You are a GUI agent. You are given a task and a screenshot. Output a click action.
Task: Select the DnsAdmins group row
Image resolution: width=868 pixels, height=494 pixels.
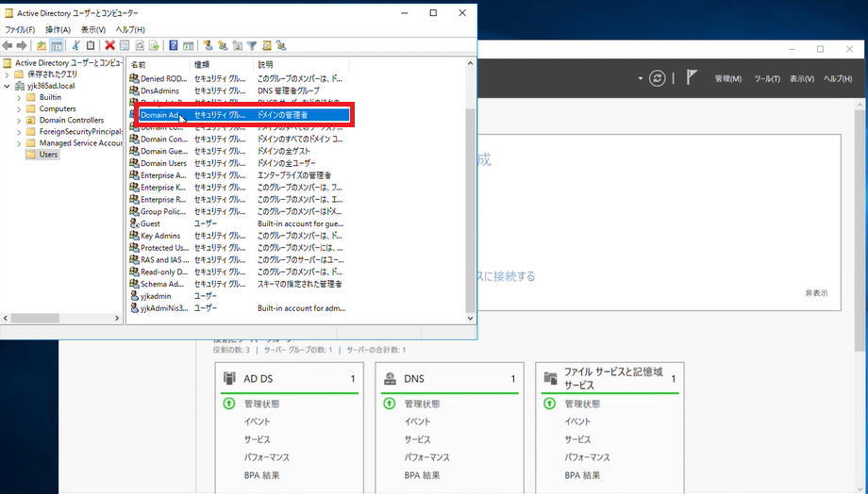coord(239,91)
